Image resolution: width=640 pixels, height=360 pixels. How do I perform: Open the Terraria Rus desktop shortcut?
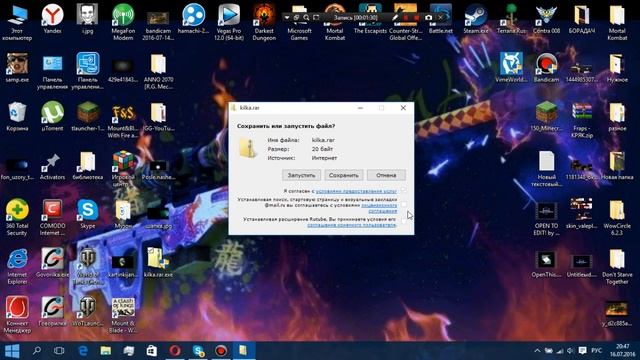(511, 19)
